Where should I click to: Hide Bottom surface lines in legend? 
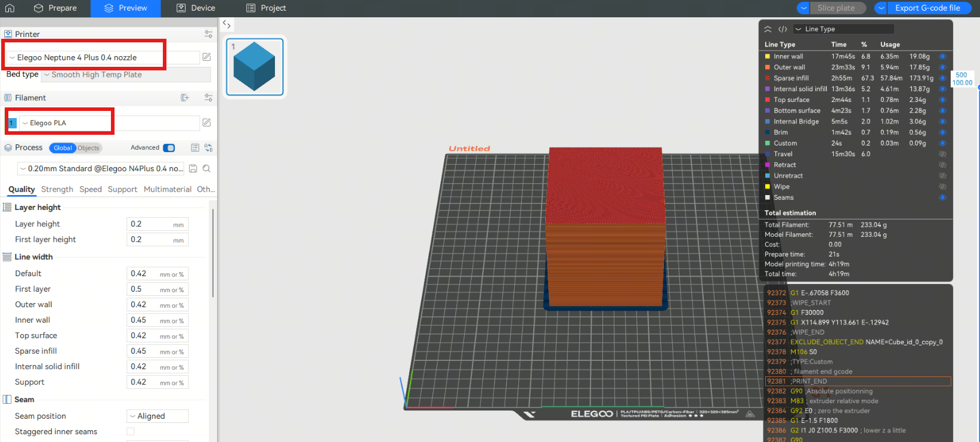(x=942, y=111)
